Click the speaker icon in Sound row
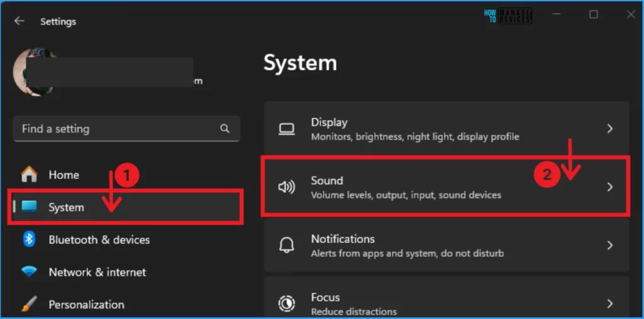The image size is (644, 319). (287, 187)
